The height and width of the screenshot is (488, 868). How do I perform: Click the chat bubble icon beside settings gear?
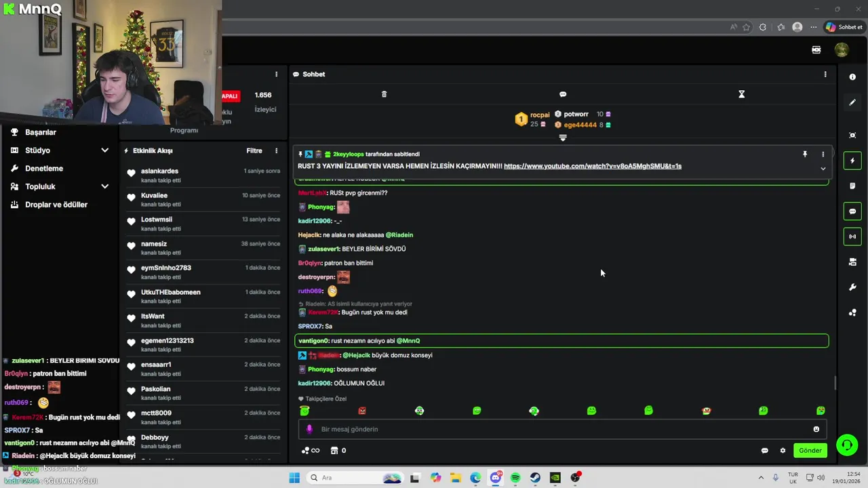coord(765,451)
